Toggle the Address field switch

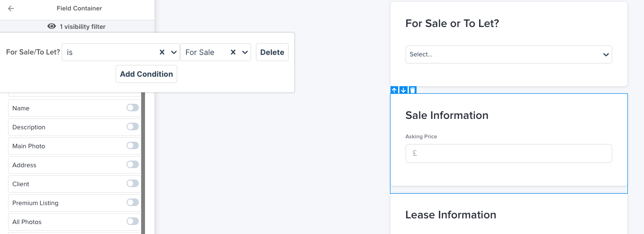coord(133,165)
